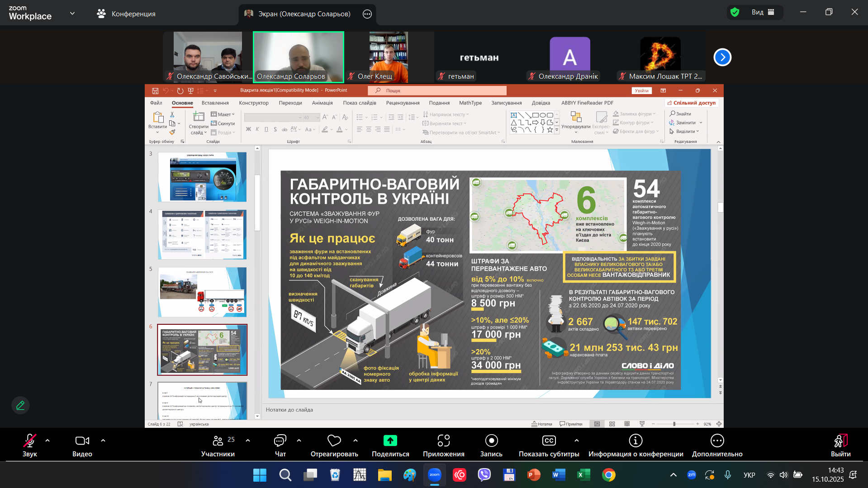This screenshot has height=488, width=868.
Task: Click the PowerPoint zoom slider in status bar
Action: click(x=674, y=424)
